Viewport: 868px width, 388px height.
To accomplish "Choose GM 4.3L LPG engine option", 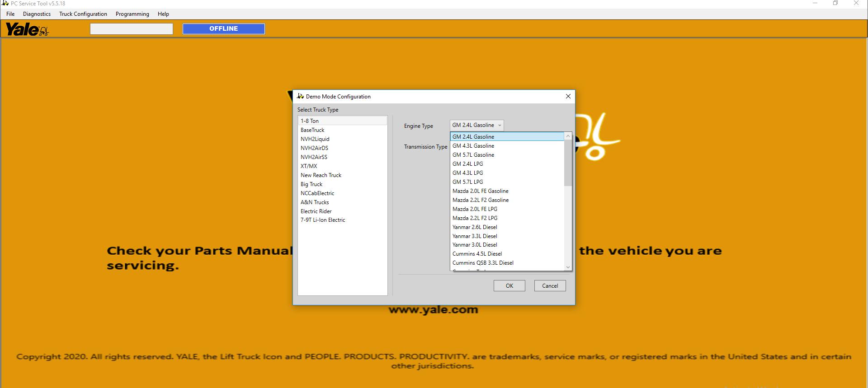I will (x=507, y=173).
